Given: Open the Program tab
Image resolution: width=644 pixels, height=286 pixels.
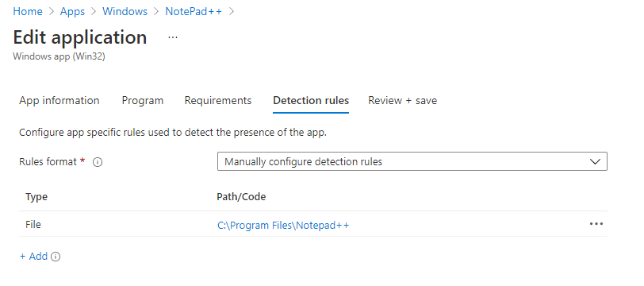Looking at the screenshot, I should (143, 100).
